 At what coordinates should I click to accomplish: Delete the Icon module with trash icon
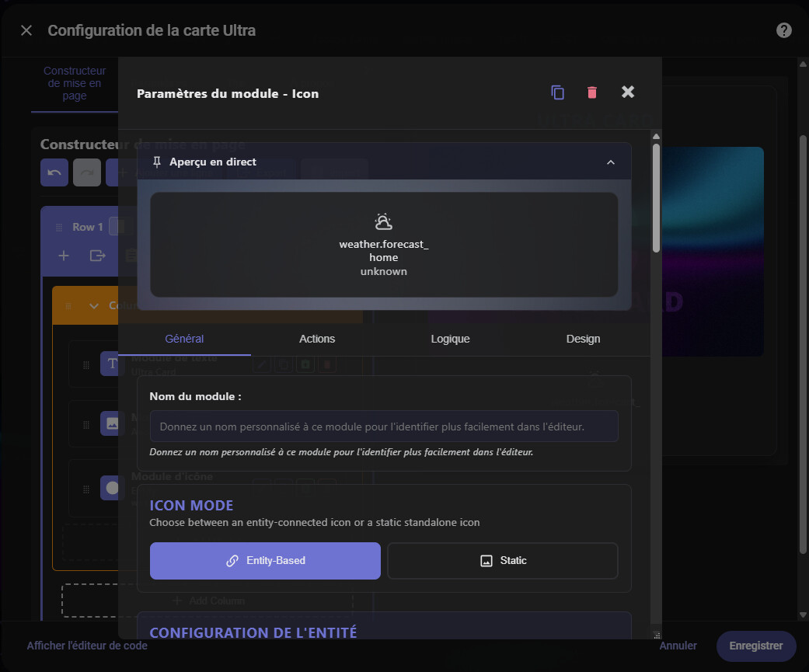click(591, 92)
